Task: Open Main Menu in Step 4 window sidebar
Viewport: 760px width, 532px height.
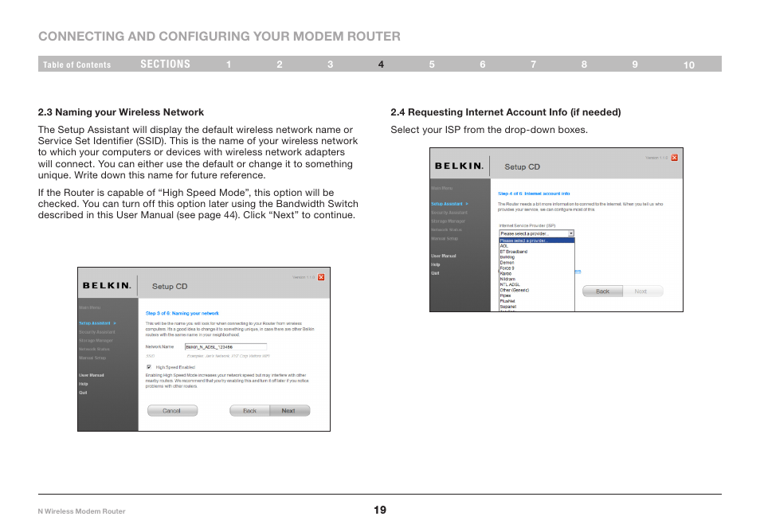Action: tap(442, 188)
